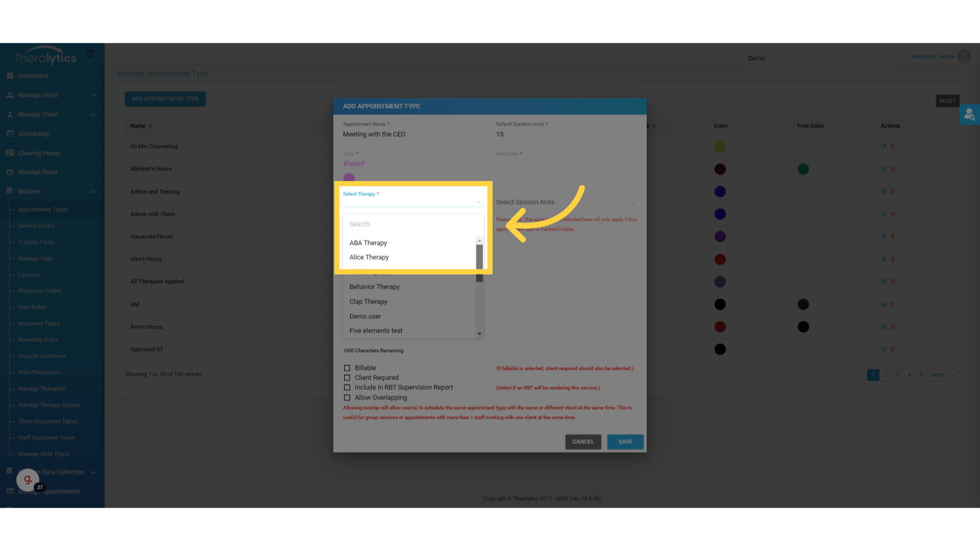The height and width of the screenshot is (551, 980).
Task: Expand the Manage Users menu
Action: pos(93,95)
